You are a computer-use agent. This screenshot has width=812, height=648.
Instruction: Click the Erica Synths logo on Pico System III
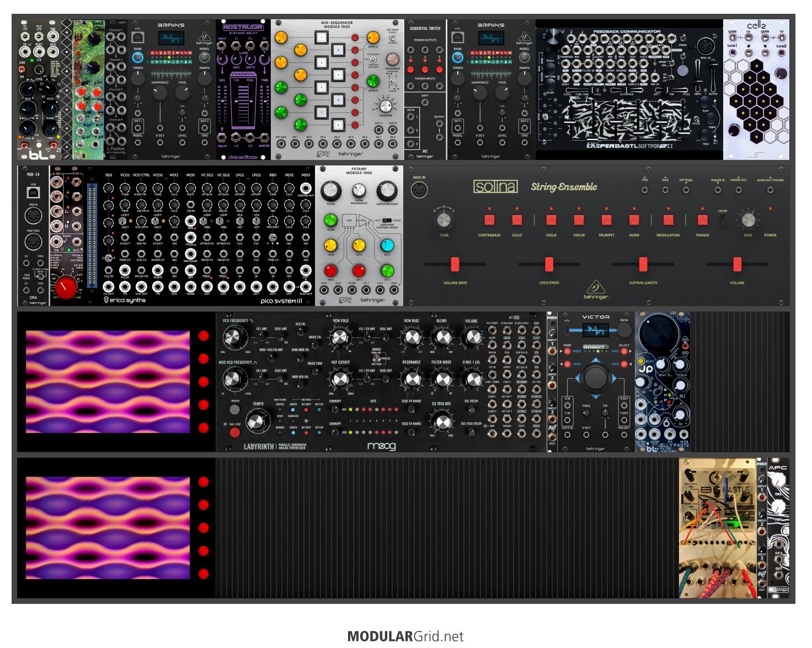coord(125,300)
